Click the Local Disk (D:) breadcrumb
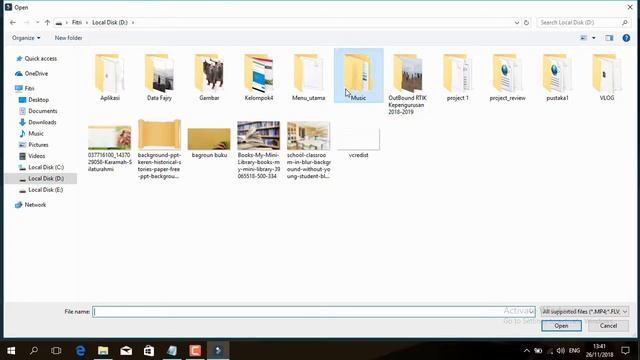640x360 pixels. [110, 22]
